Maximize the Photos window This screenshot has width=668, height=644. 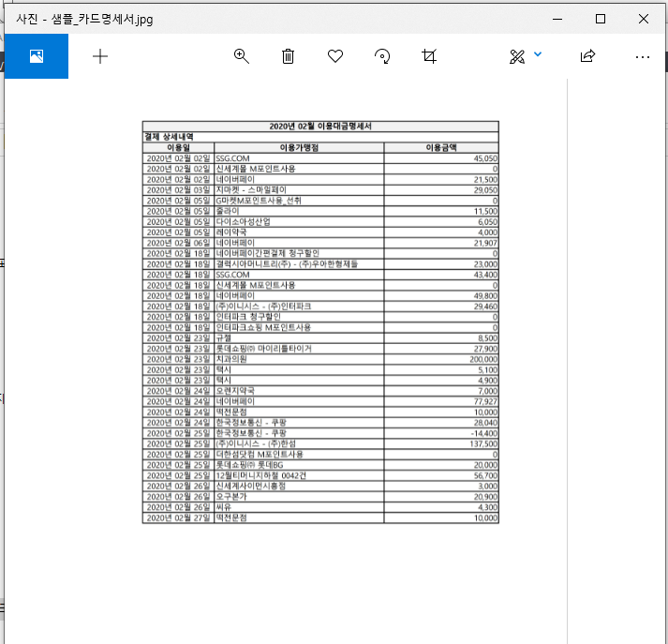pos(601,19)
